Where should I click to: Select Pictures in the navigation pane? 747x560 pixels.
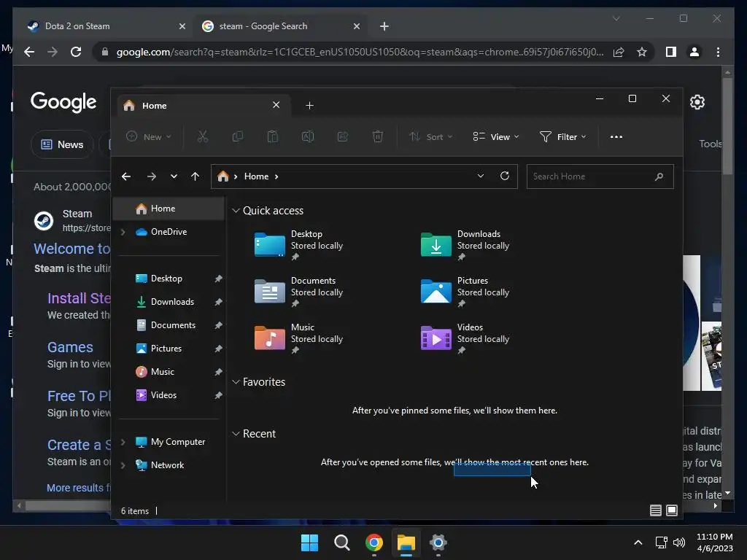(169, 349)
